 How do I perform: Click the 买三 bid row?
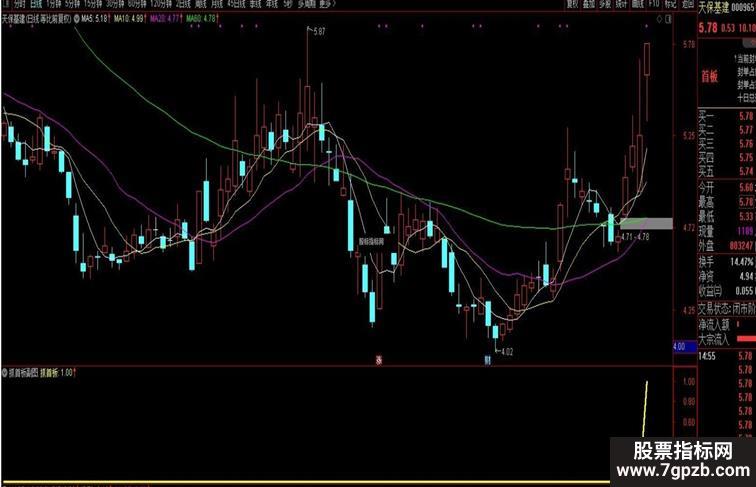pyautogui.click(x=727, y=144)
